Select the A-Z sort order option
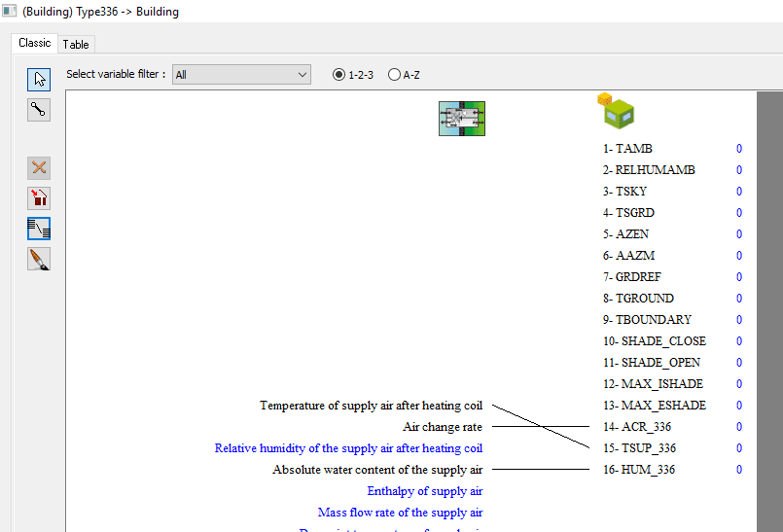Image resolution: width=783 pixels, height=532 pixels. click(x=394, y=75)
